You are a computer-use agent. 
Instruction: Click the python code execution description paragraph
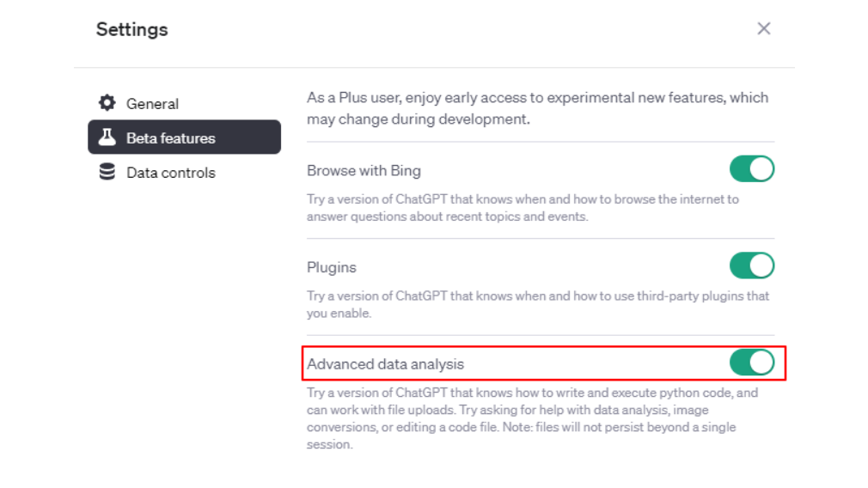pos(533,418)
